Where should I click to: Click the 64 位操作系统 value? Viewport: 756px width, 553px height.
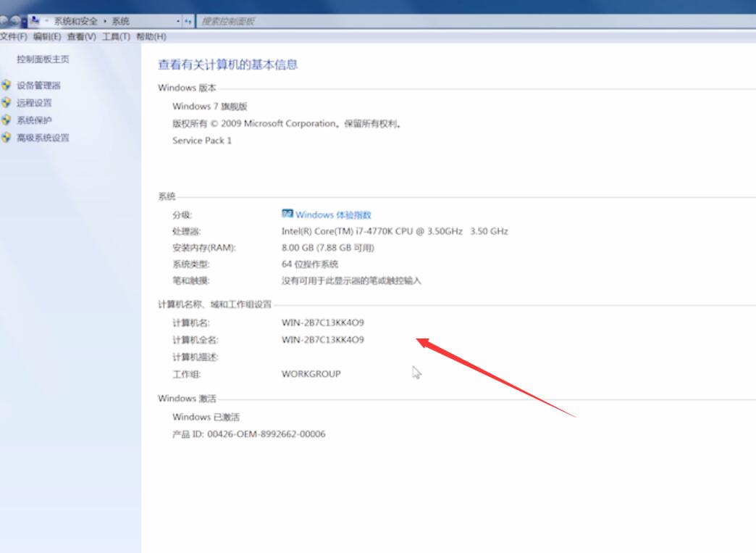(x=309, y=264)
